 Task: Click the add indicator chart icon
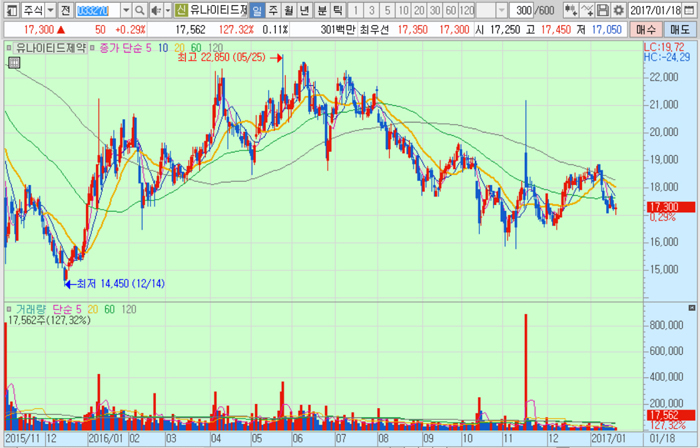point(571,10)
